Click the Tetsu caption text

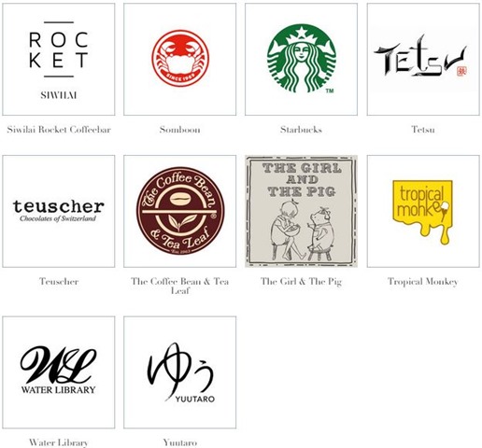(x=423, y=130)
